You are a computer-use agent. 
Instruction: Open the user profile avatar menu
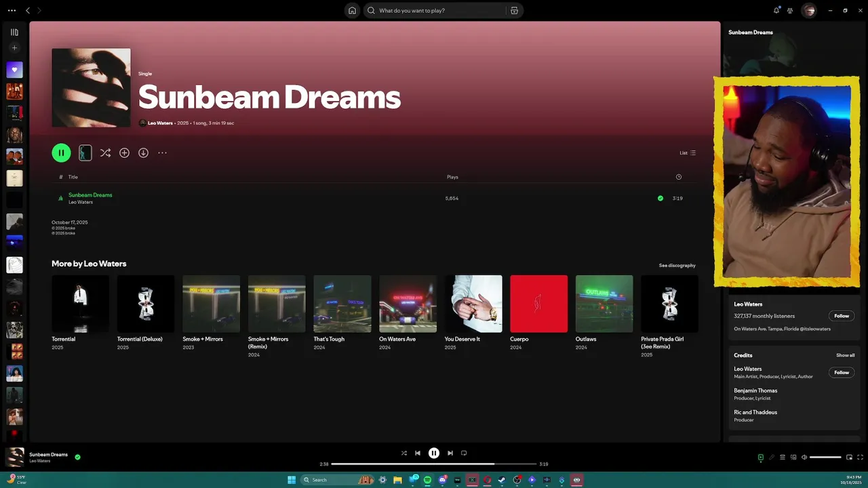[x=808, y=10]
